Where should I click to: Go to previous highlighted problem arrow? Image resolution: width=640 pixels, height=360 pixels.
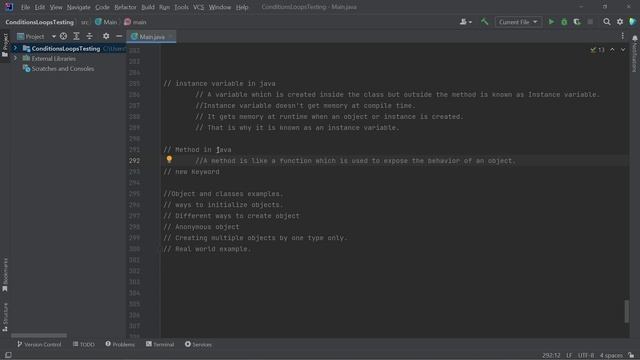[612, 50]
